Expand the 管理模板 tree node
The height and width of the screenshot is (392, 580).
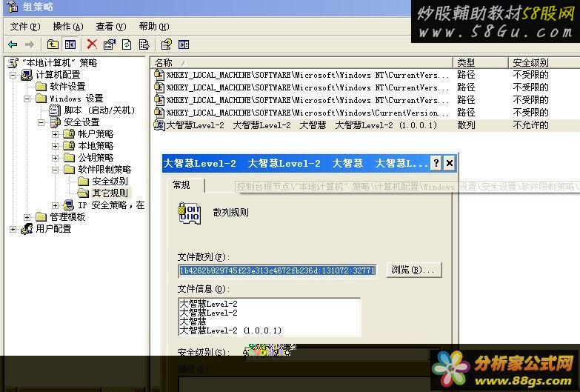tap(27, 217)
